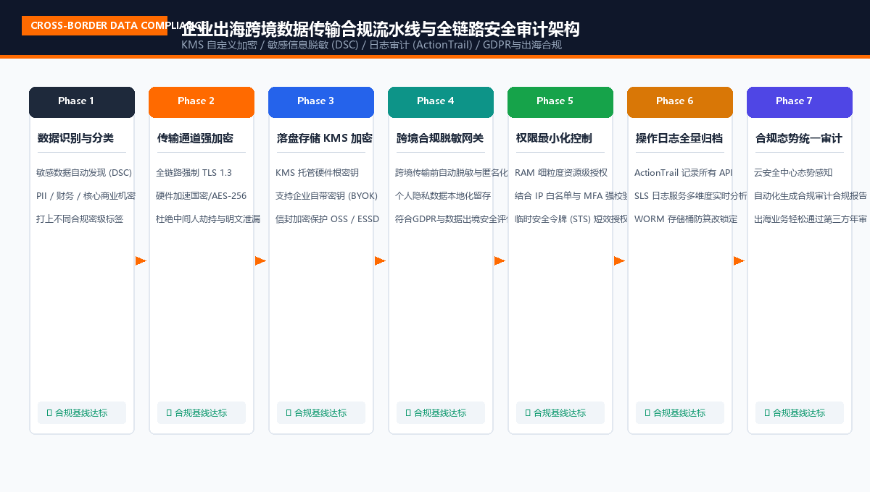
Task: Click card title 传输通道强加密
Action: coord(195,138)
